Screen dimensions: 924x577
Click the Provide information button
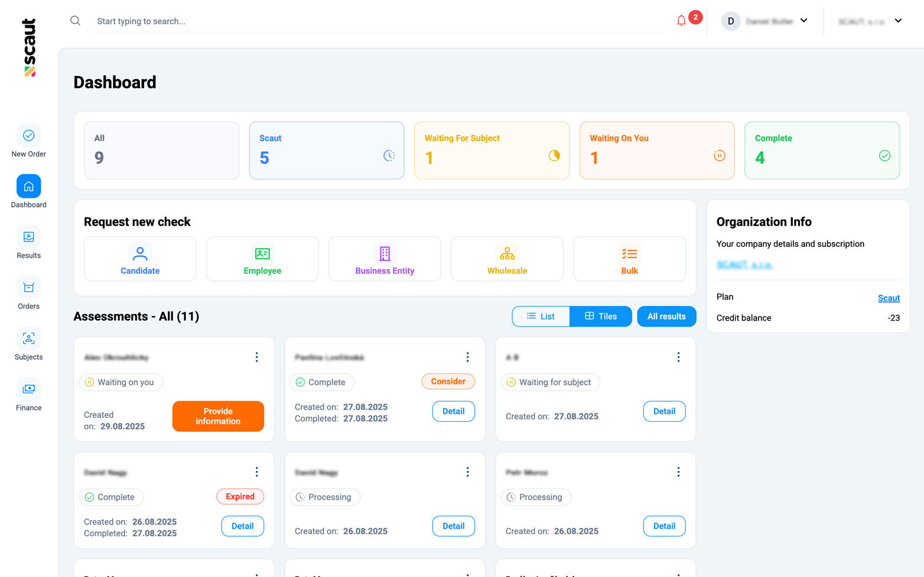coord(218,416)
